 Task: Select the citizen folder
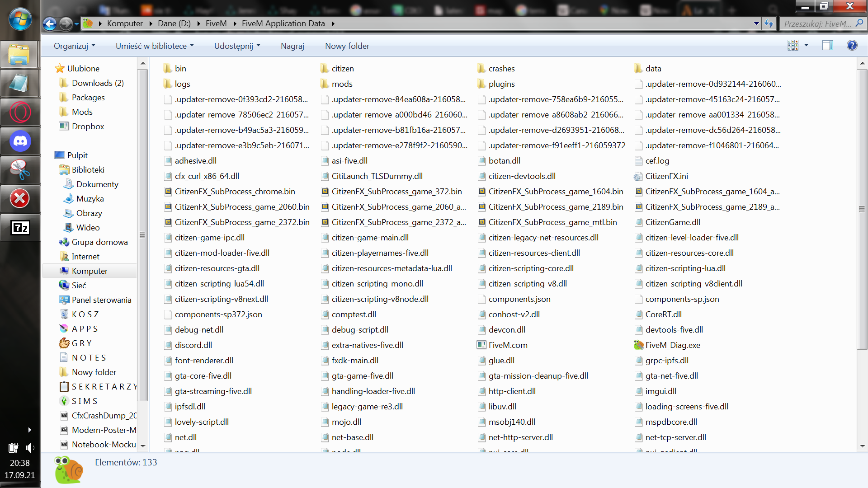click(337, 69)
